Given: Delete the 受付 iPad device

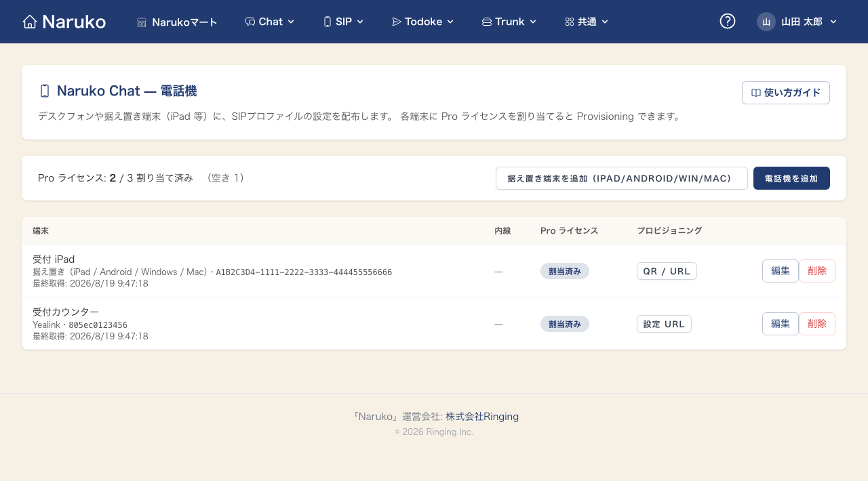Looking at the screenshot, I should click(x=817, y=271).
